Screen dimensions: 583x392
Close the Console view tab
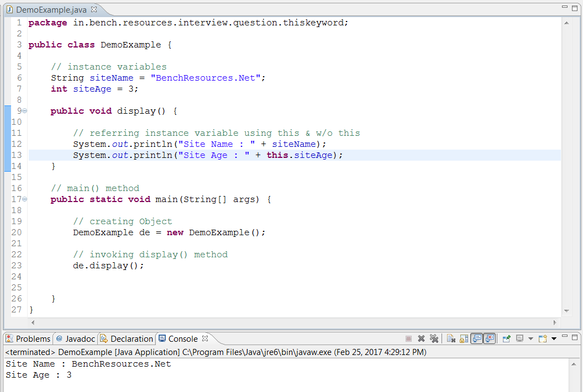point(205,338)
